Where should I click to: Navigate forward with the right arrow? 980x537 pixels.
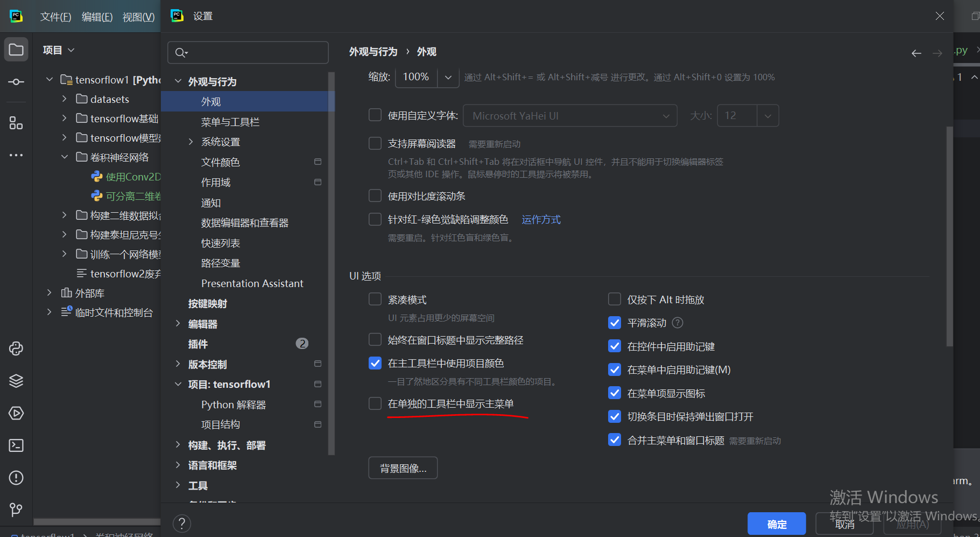pyautogui.click(x=937, y=53)
